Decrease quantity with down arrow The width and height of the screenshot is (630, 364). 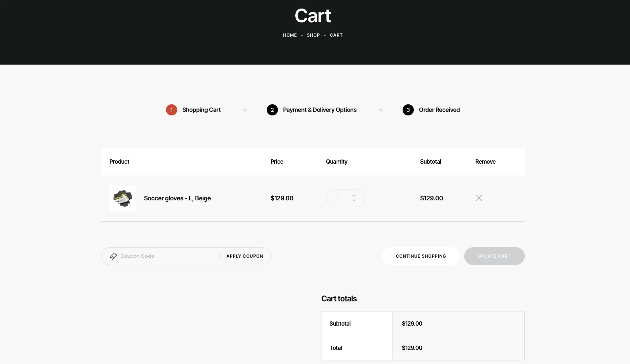point(354,200)
